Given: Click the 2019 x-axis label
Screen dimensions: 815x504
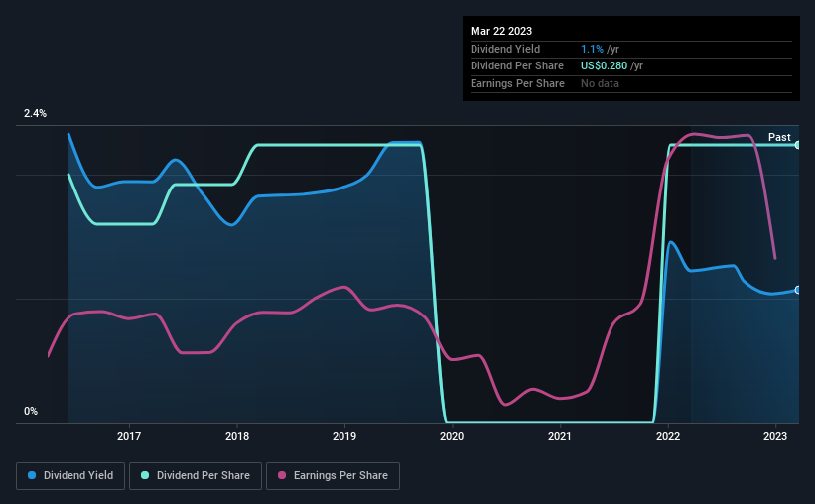Looking at the screenshot, I should click(344, 436).
